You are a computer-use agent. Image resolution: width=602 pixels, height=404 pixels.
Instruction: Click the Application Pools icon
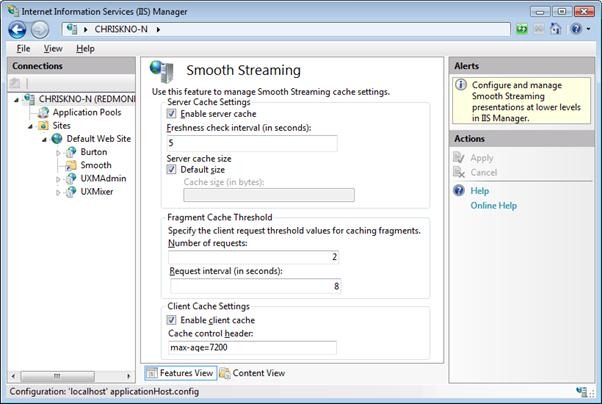pyautogui.click(x=43, y=113)
